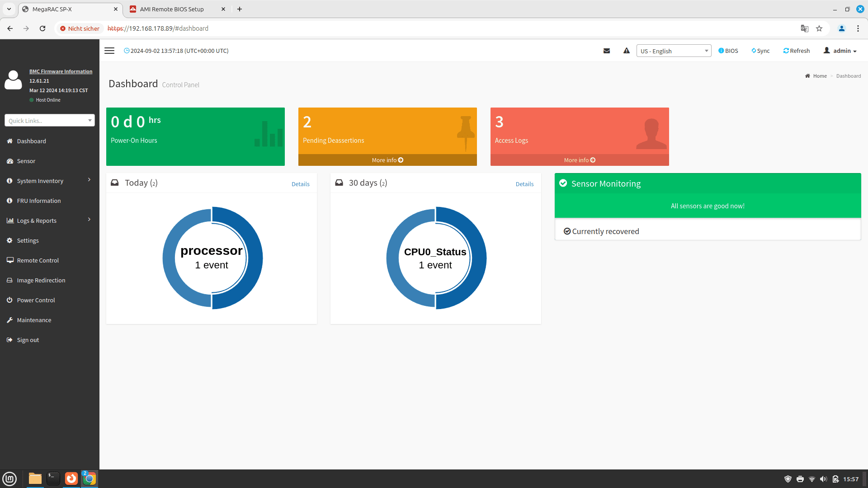The image size is (868, 488).
Task: Click the BIOS info icon
Action: click(728, 51)
